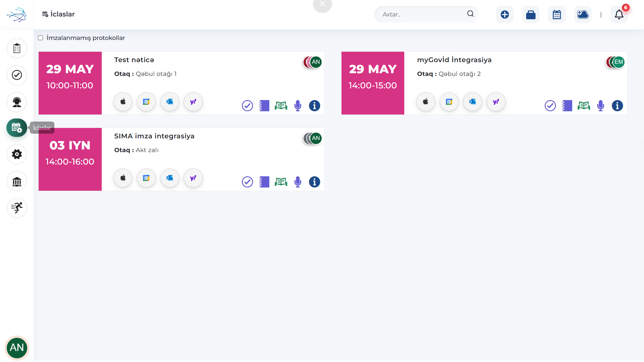Open info icon on Test nəticə card

[315, 106]
